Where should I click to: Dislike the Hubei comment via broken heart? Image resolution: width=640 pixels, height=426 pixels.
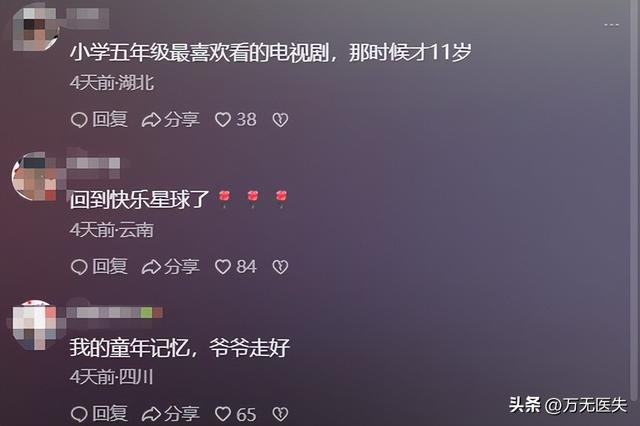pyautogui.click(x=280, y=120)
